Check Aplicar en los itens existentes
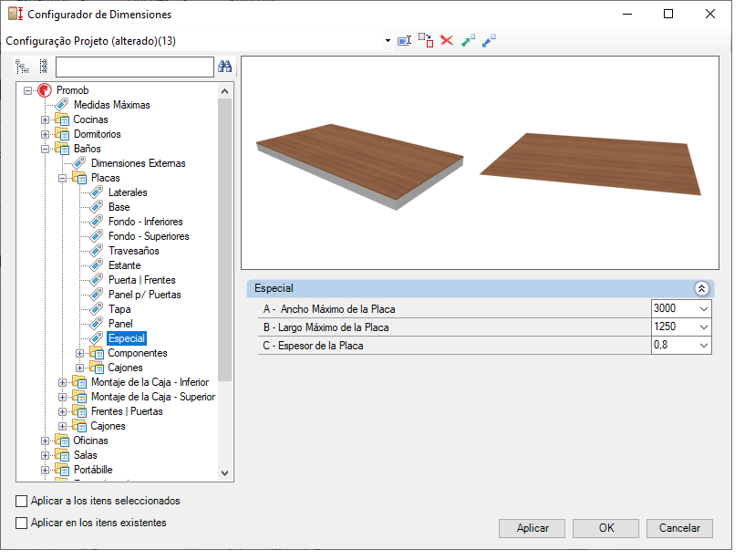This screenshot has height=560, width=745. [x=21, y=523]
